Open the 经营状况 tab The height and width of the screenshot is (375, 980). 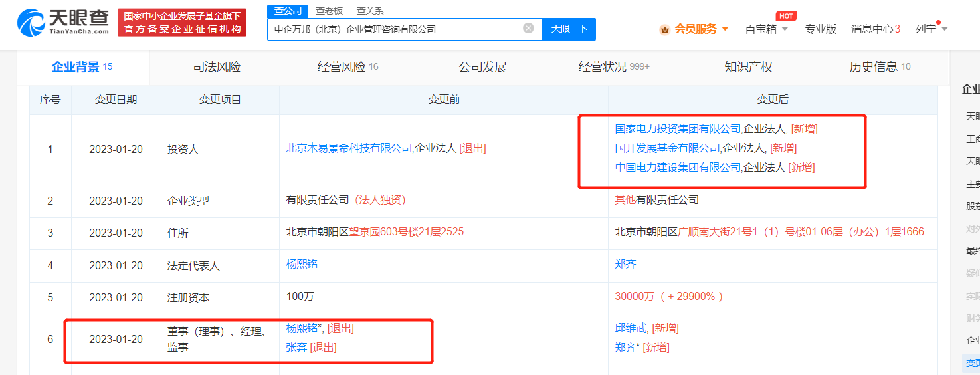(x=614, y=67)
